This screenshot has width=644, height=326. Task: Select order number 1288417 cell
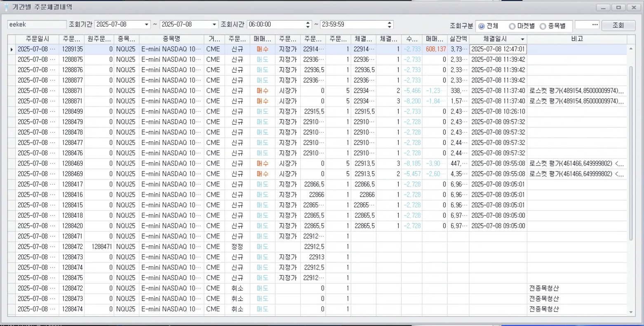pyautogui.click(x=72, y=184)
